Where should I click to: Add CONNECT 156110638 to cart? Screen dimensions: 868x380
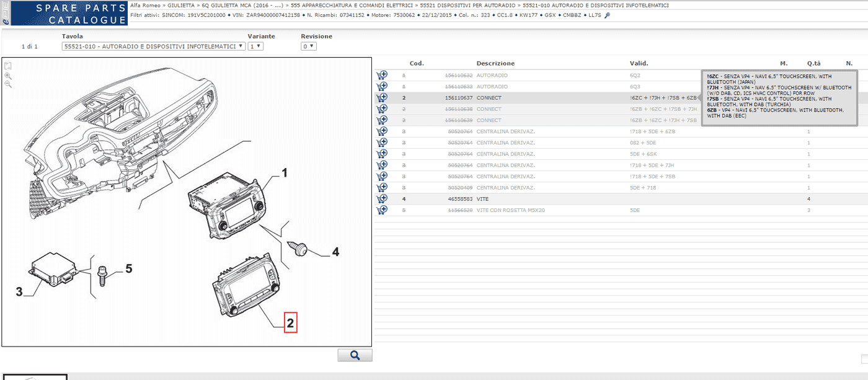pyautogui.click(x=382, y=108)
